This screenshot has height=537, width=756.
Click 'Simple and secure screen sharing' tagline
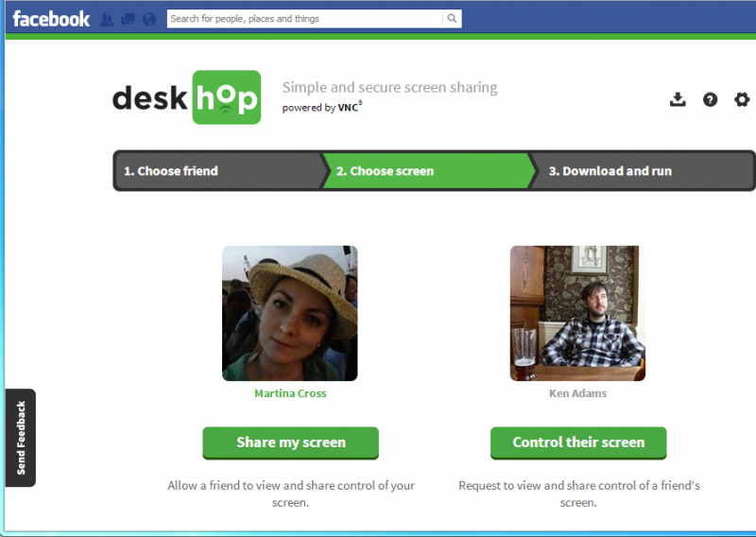389,87
